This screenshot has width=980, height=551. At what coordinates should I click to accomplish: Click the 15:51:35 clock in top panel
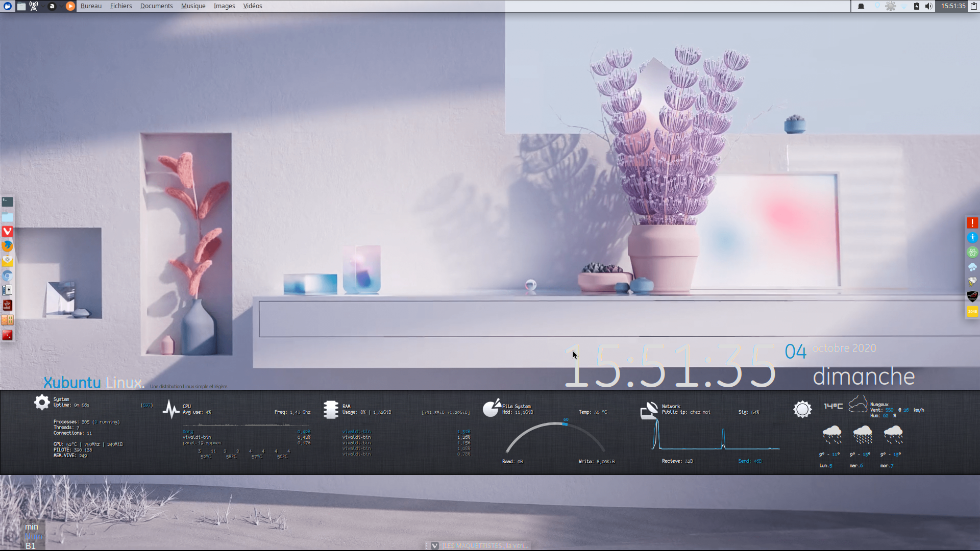pyautogui.click(x=953, y=6)
